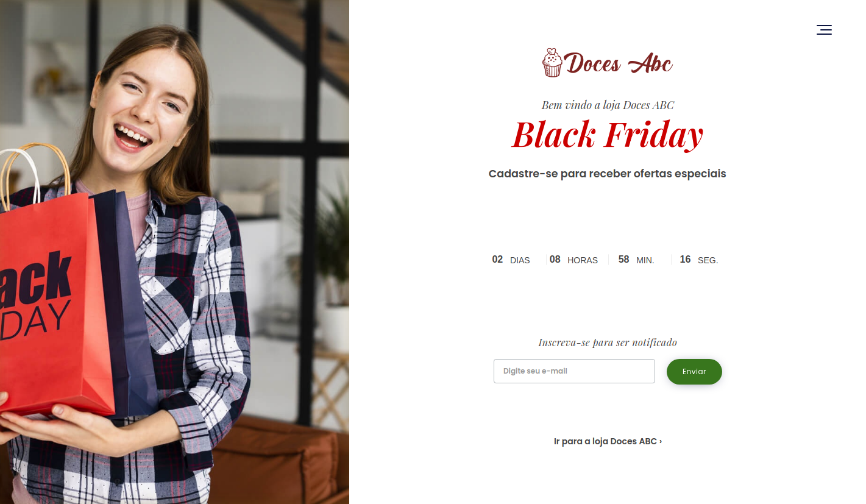The height and width of the screenshot is (504, 866).
Task: Click the HORAS countdown label
Action: pos(583,260)
